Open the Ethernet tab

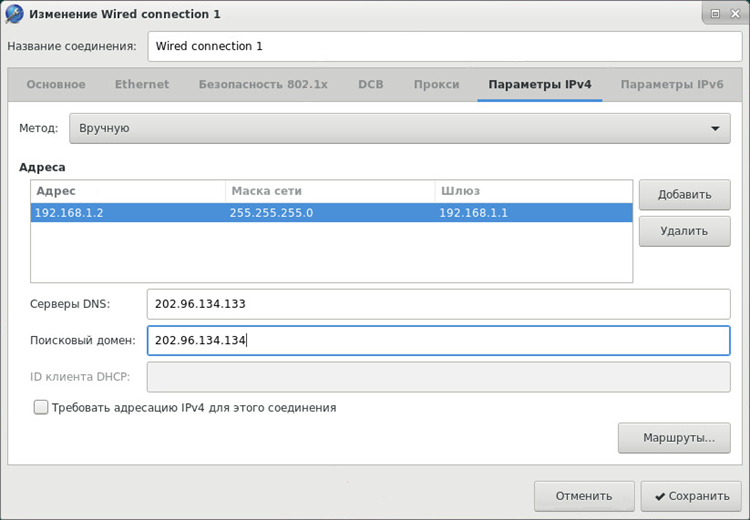tap(142, 85)
